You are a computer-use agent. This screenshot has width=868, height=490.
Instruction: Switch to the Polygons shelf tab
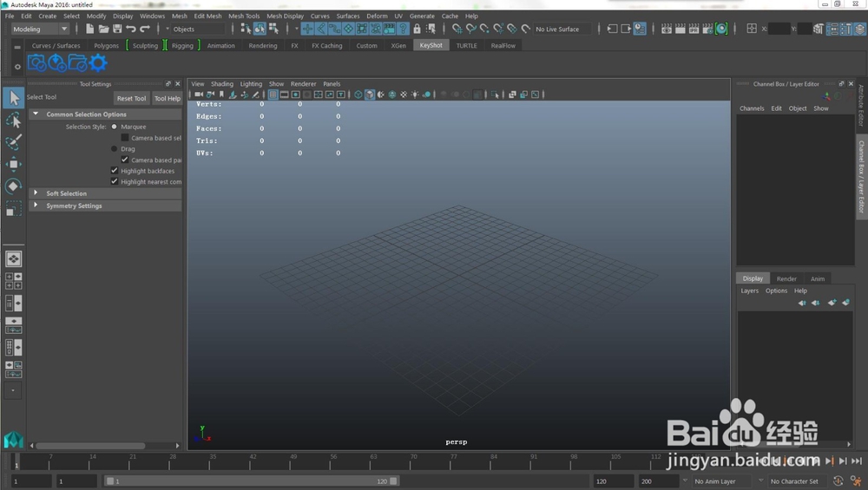click(x=106, y=46)
